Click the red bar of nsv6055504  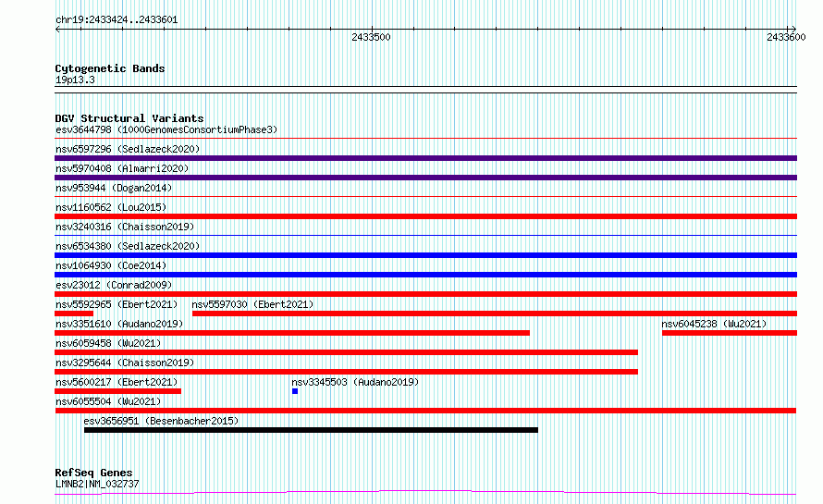[425, 411]
